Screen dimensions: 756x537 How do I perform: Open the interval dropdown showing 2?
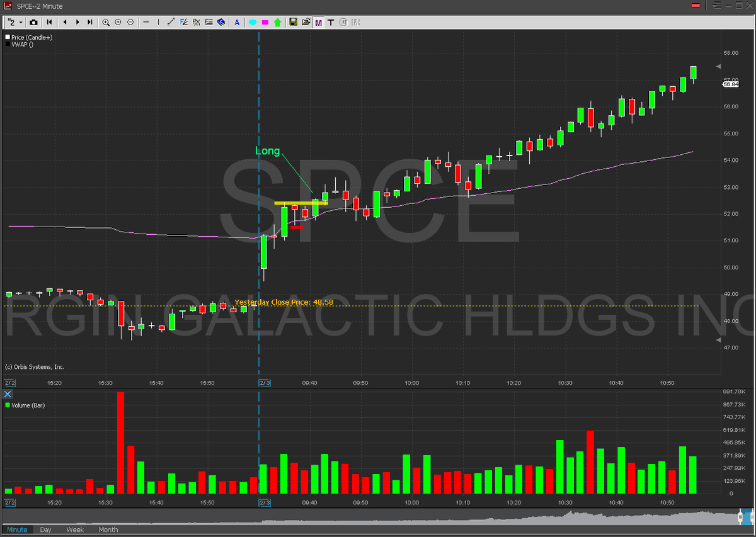(14, 22)
